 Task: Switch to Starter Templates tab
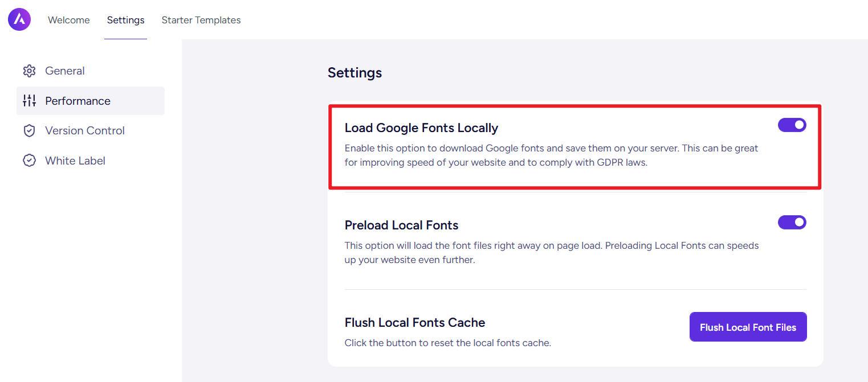[x=201, y=20]
